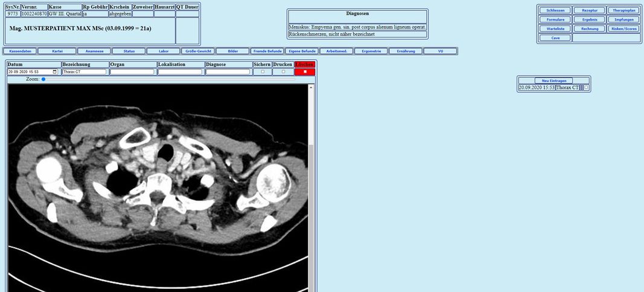Open the Impfungen button

(x=623, y=19)
